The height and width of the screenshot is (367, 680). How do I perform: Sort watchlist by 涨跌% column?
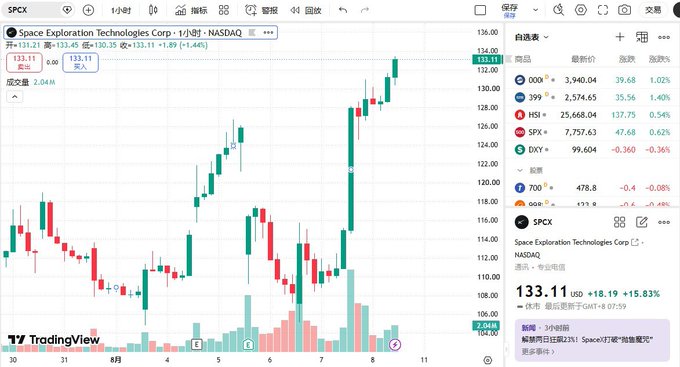(x=659, y=59)
